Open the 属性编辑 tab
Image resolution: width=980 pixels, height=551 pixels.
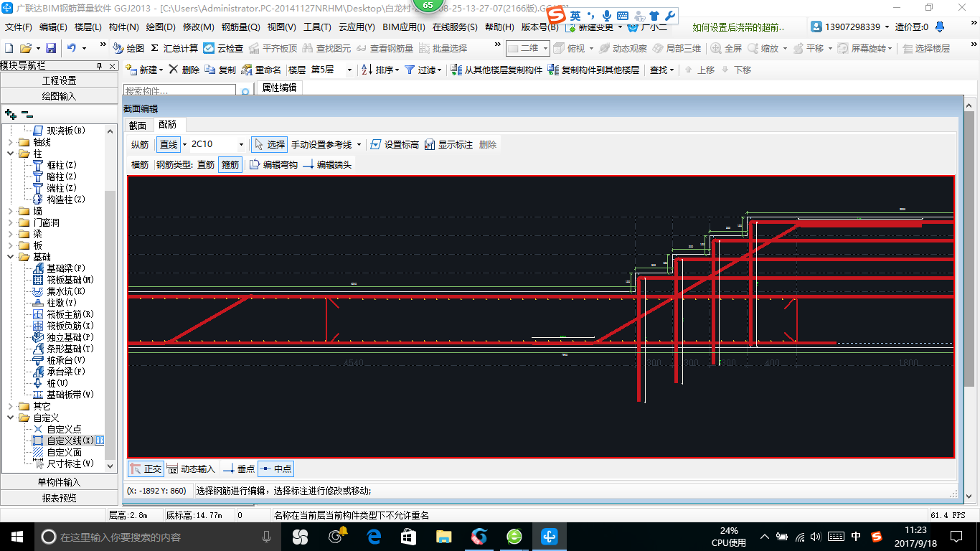point(279,88)
